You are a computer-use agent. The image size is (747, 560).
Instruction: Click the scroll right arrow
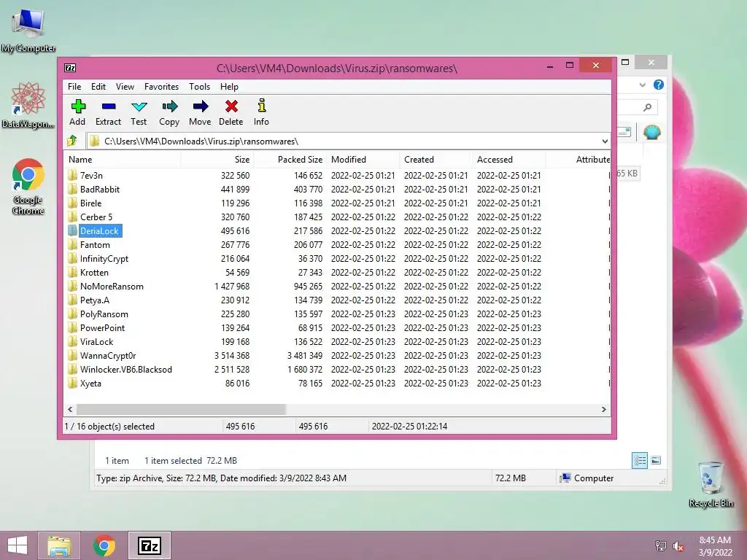[603, 410]
